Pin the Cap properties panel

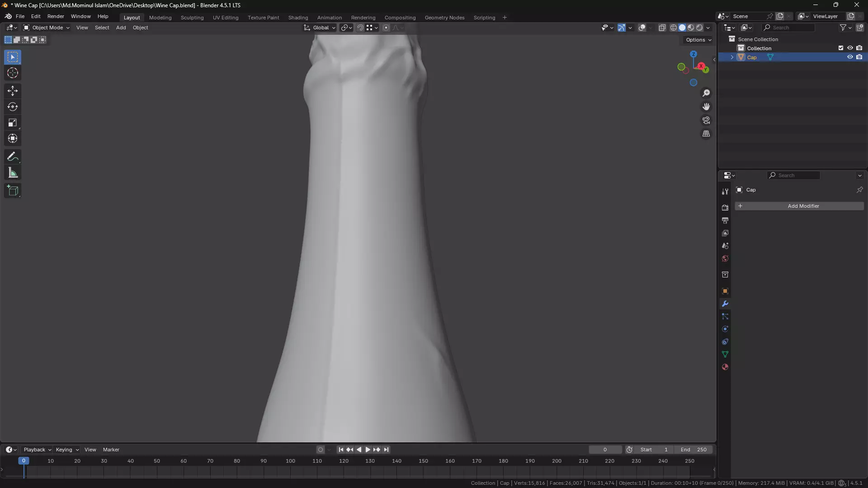[x=859, y=190]
